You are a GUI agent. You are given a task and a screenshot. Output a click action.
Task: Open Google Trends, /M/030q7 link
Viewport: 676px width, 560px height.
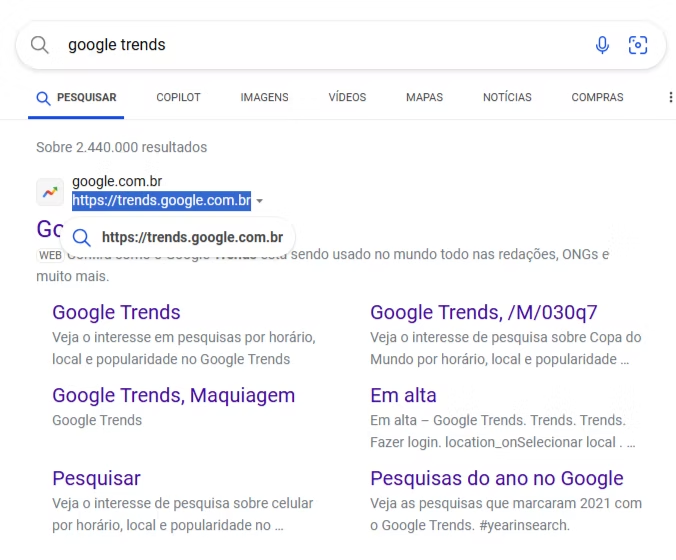click(x=484, y=312)
